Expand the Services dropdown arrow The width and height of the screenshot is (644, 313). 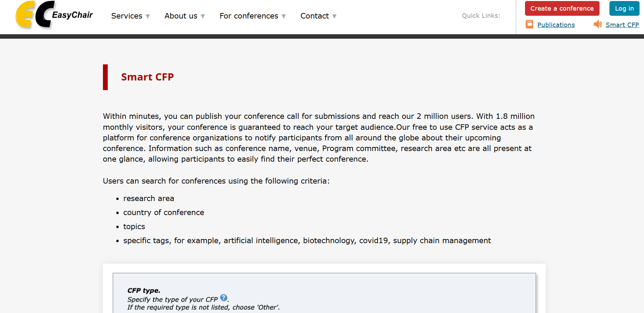[148, 16]
